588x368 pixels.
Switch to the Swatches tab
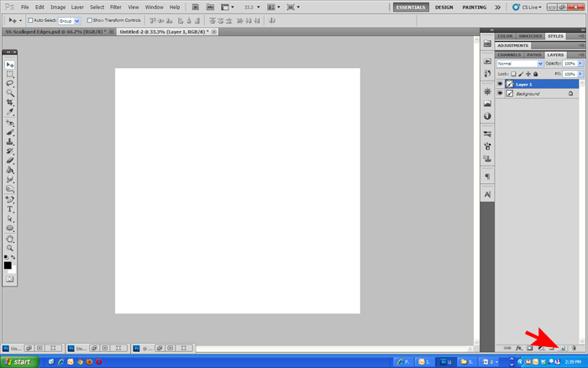click(530, 36)
